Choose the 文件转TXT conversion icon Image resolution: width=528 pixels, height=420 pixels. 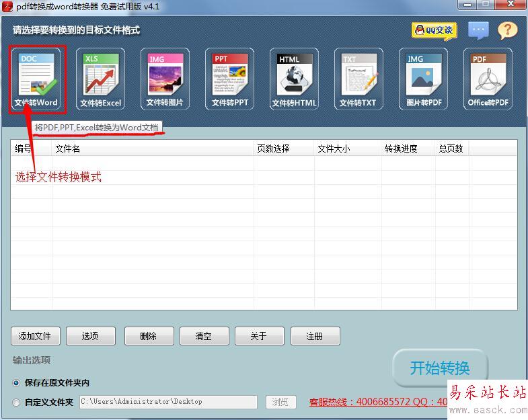[x=359, y=79]
